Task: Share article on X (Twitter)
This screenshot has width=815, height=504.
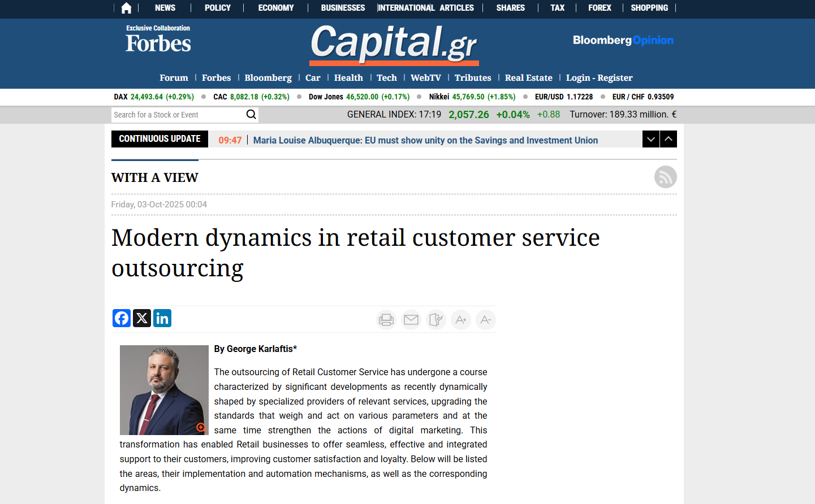Action: (x=142, y=318)
